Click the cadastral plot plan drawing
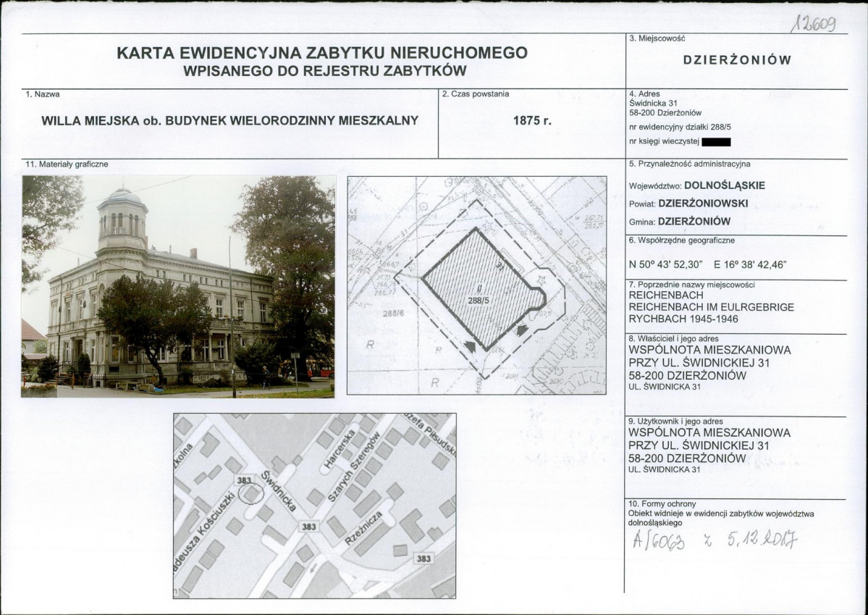Screen dimensions: 868x615 [x=476, y=285]
